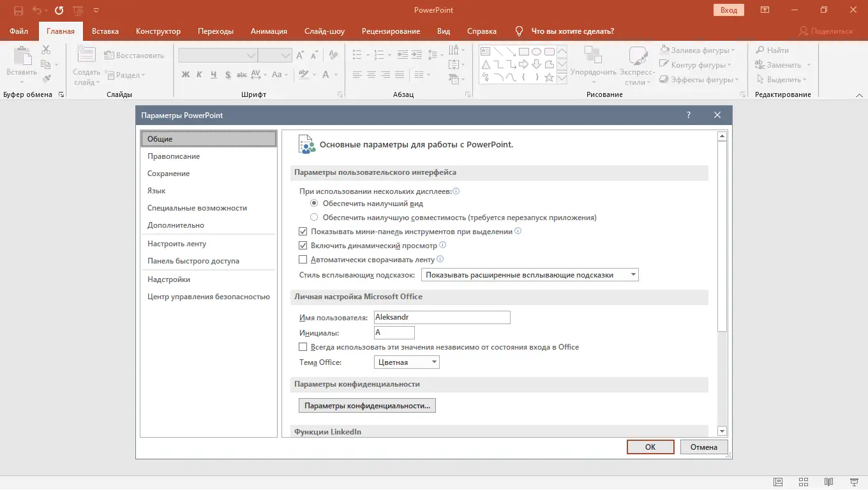
Task: Open the 'Стиль всплывающих подсказок' dropdown
Action: (x=530, y=275)
